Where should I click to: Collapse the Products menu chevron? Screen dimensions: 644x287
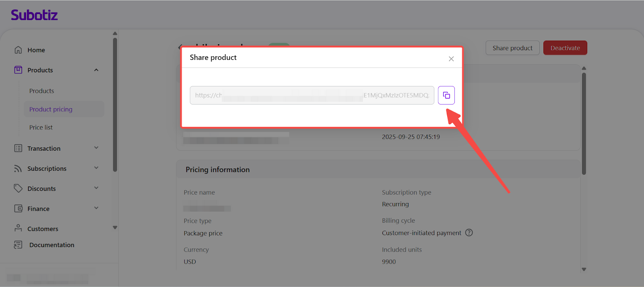tap(96, 70)
